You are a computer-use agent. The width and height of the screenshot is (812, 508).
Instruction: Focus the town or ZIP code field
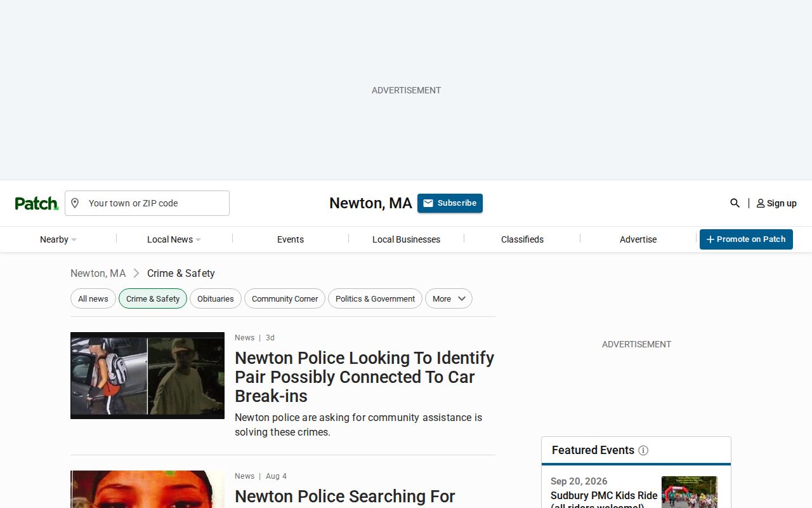coord(147,203)
